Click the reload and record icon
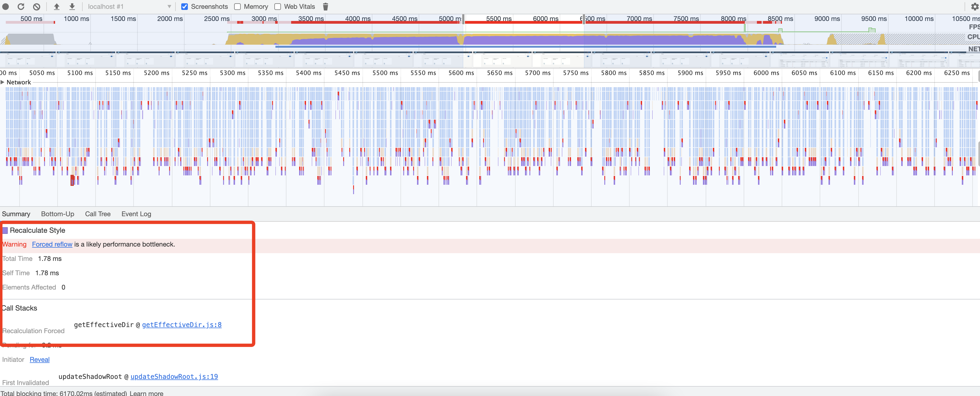This screenshot has height=396, width=980. (x=21, y=6)
